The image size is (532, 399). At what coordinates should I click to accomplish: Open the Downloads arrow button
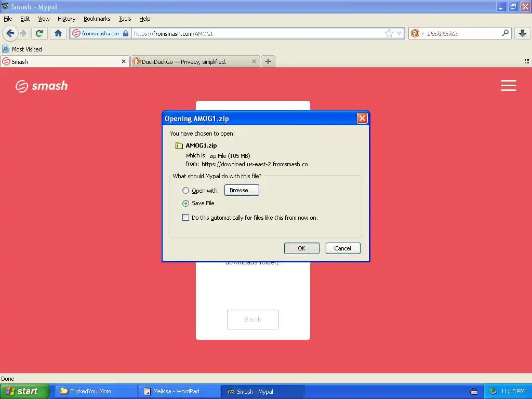(x=523, y=33)
